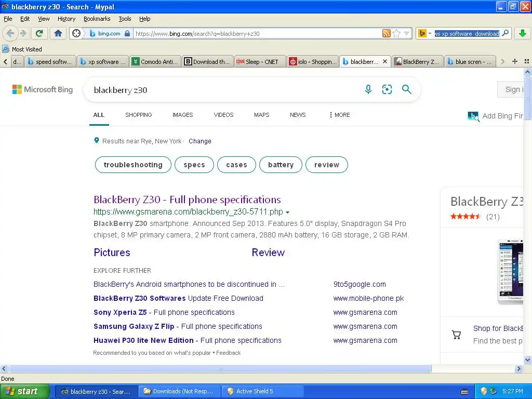Select the NEWS results tab

(298, 115)
